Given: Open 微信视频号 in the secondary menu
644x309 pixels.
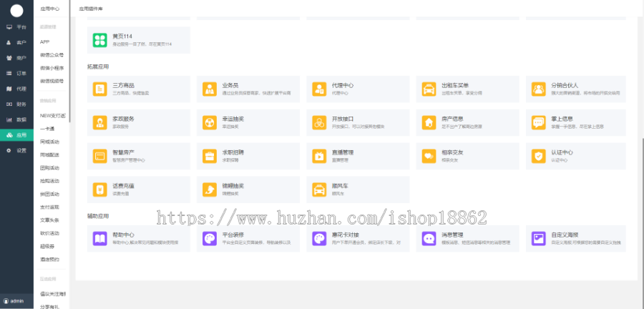Looking at the screenshot, I should pyautogui.click(x=52, y=82).
